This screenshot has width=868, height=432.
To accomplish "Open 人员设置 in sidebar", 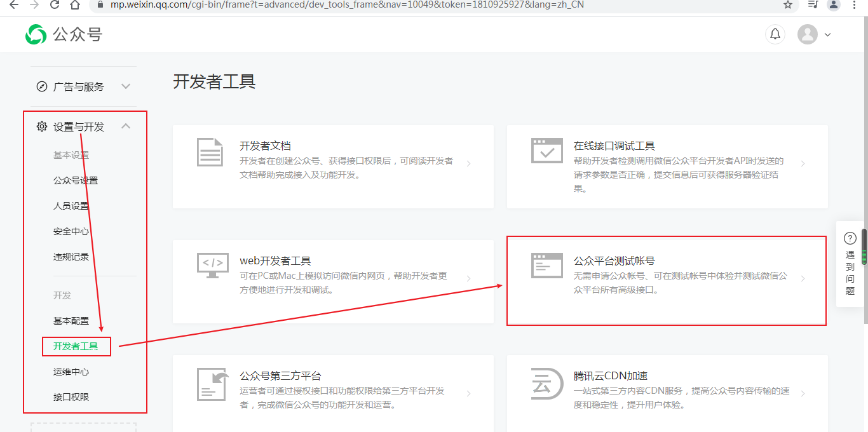I will (x=71, y=206).
